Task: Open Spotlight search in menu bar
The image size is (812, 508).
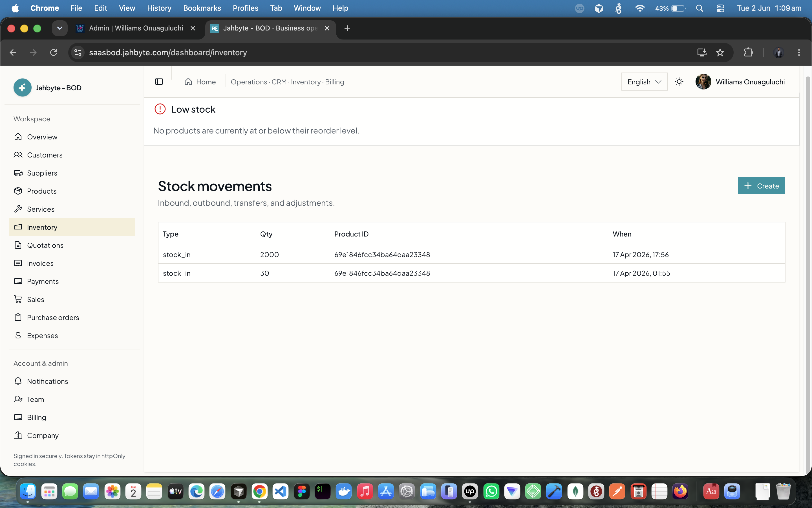Action: tap(699, 8)
